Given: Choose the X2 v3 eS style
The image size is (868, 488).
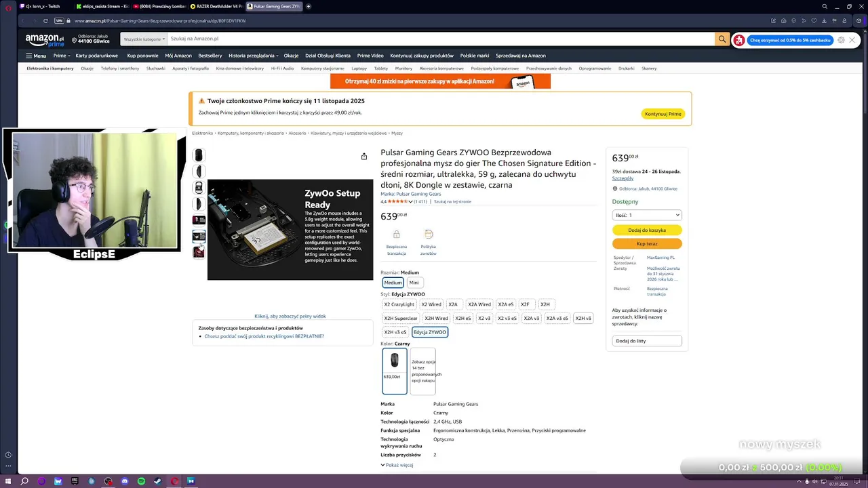Looking at the screenshot, I should (507, 319).
